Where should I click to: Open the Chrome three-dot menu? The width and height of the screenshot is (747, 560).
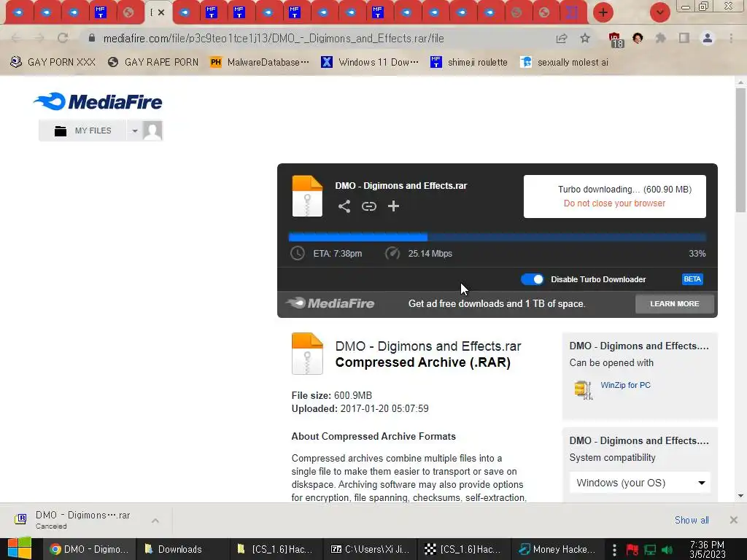coord(731,38)
